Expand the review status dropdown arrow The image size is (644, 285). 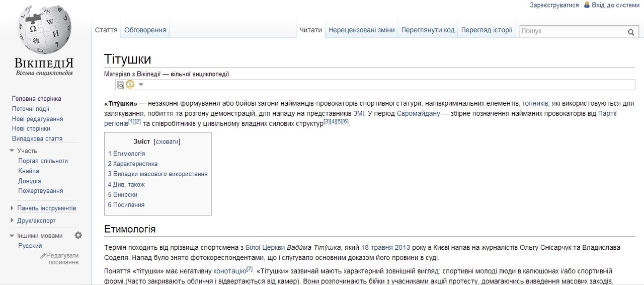(x=141, y=85)
